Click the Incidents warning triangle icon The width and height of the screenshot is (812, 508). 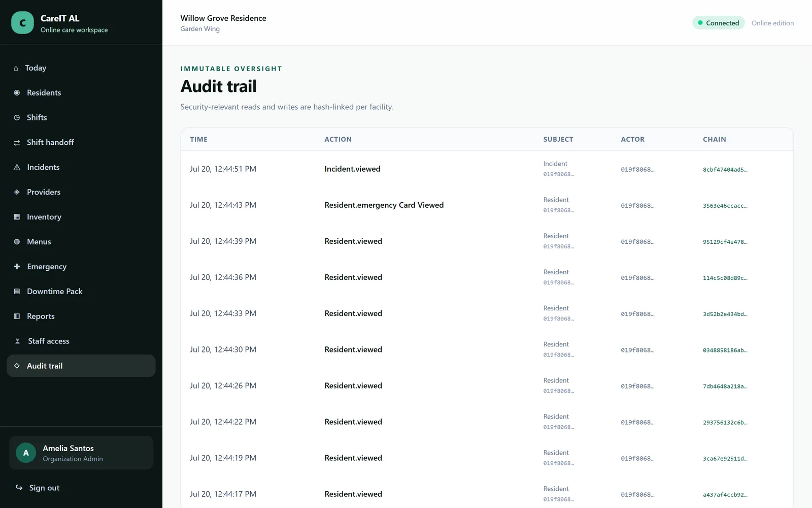click(x=17, y=168)
